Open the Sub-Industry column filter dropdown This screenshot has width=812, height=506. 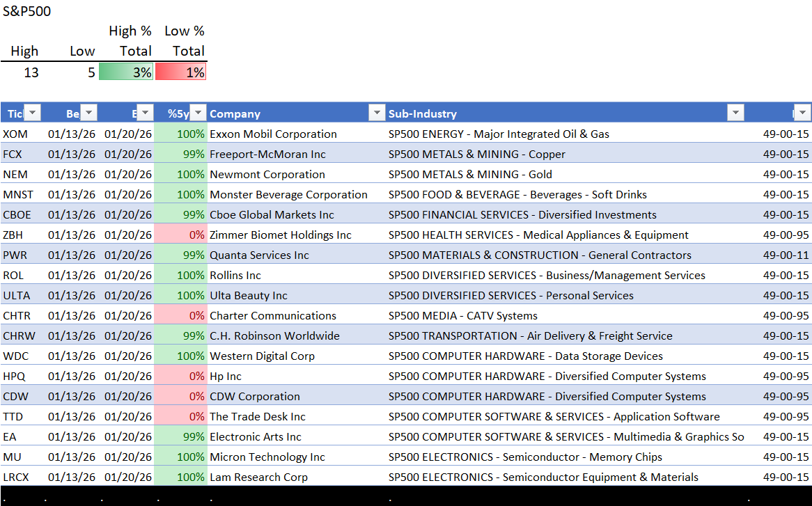pyautogui.click(x=735, y=113)
